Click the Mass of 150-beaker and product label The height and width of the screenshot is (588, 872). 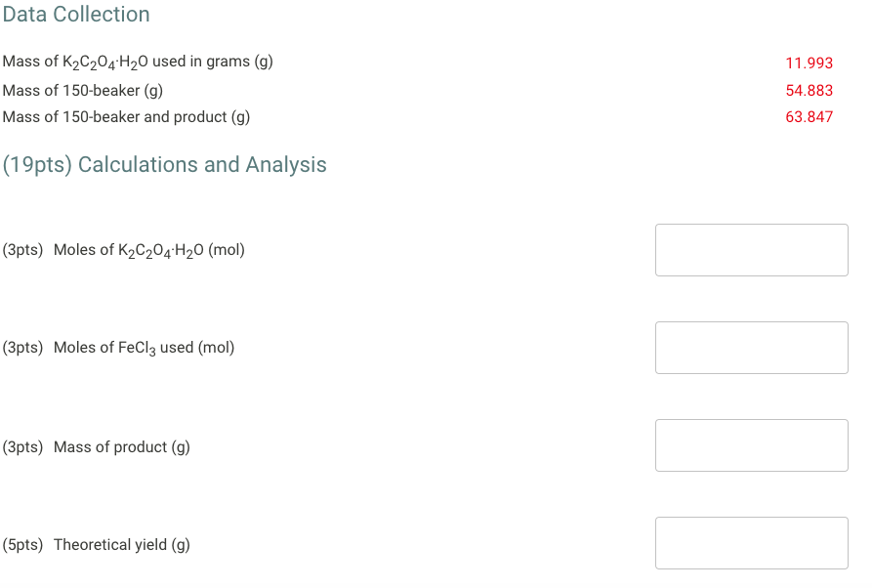pyautogui.click(x=126, y=116)
